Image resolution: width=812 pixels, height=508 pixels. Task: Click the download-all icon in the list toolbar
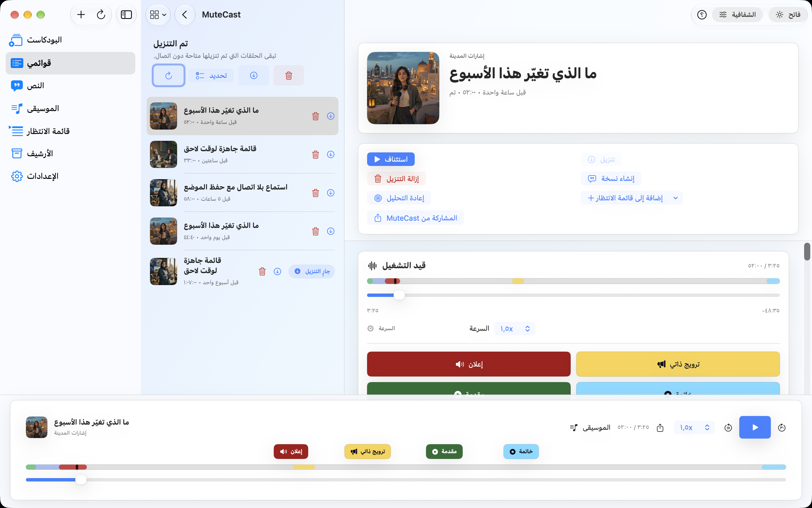tap(254, 75)
